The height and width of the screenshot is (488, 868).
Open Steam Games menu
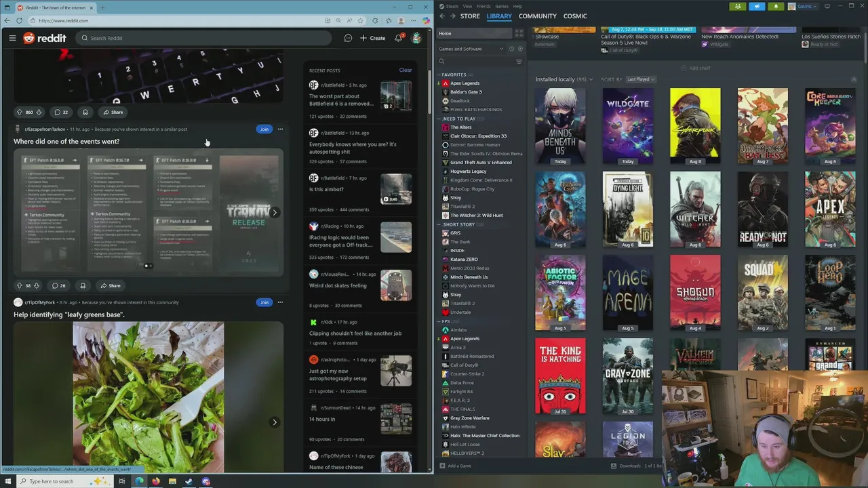tap(502, 6)
